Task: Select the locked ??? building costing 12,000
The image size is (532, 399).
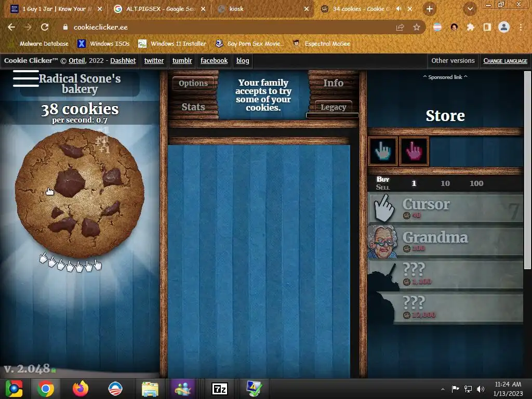Action: 445,308
